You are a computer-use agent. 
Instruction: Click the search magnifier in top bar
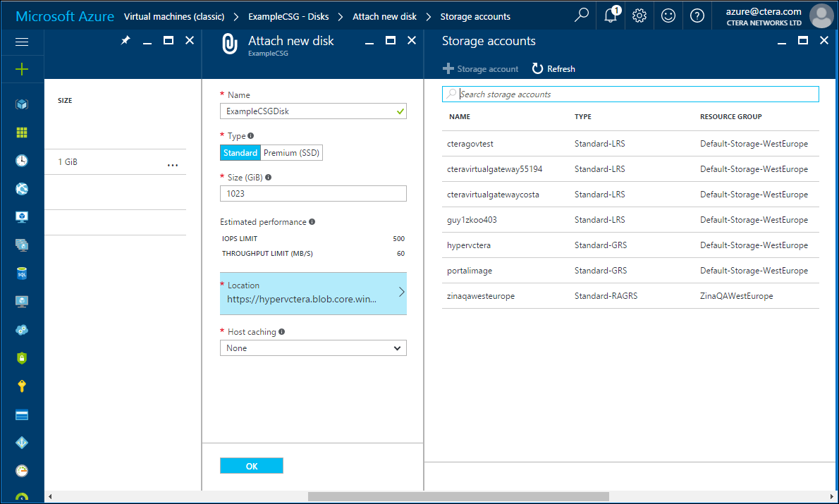click(581, 15)
